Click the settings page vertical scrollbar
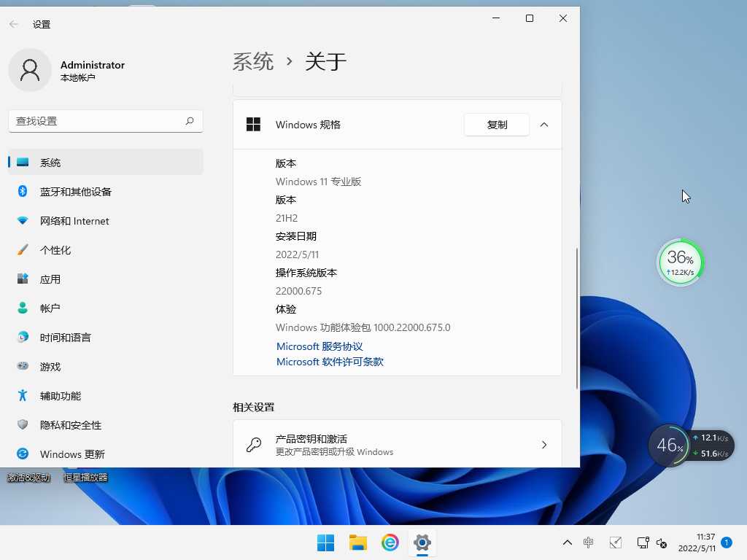Viewport: 747px width, 560px height. tap(577, 318)
